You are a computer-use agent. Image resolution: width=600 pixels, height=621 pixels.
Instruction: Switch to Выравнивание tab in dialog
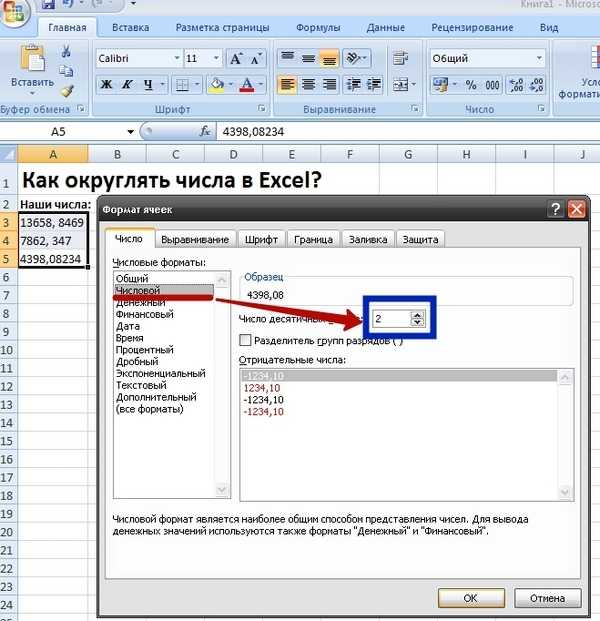[195, 240]
